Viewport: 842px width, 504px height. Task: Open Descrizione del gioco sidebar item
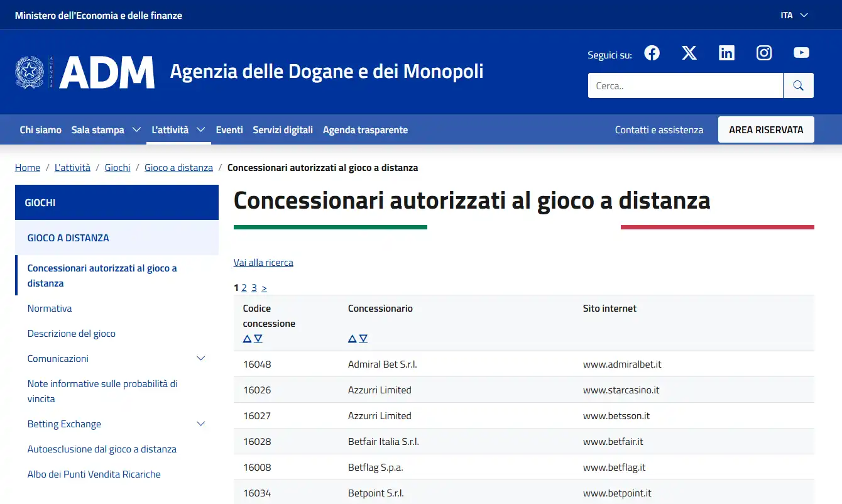(x=72, y=334)
